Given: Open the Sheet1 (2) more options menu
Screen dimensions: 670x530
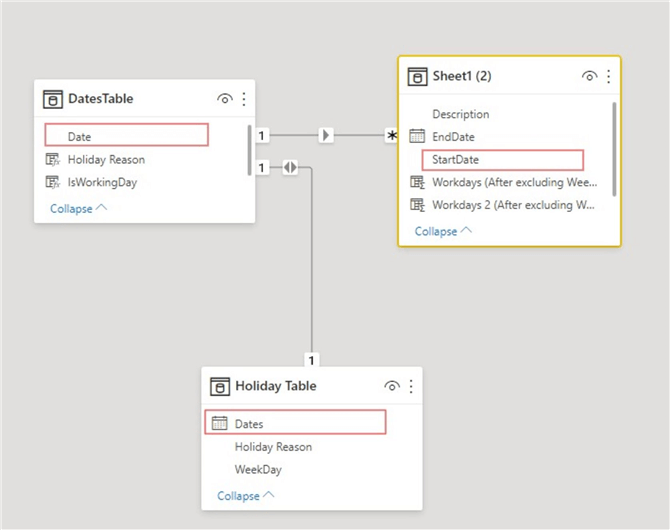Looking at the screenshot, I should tap(607, 76).
